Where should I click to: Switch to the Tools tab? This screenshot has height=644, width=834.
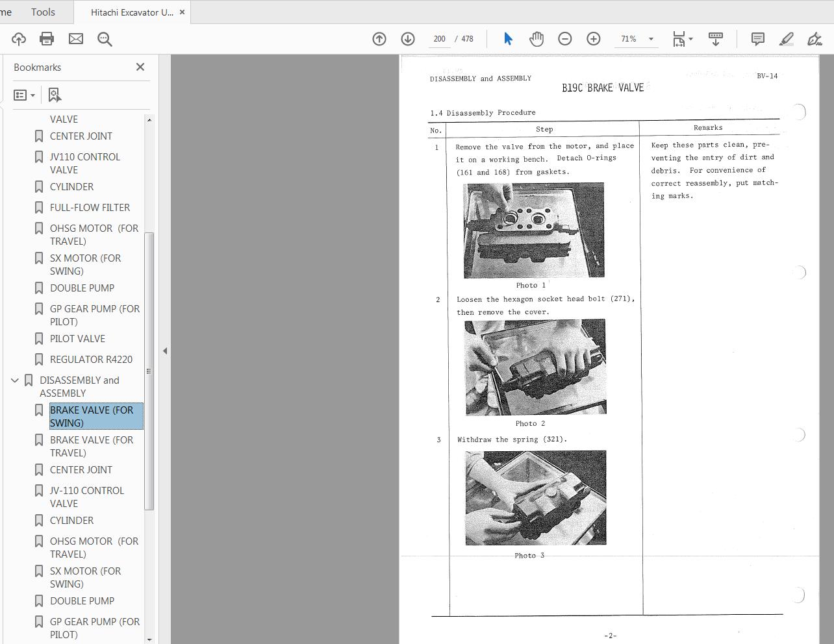pyautogui.click(x=43, y=12)
